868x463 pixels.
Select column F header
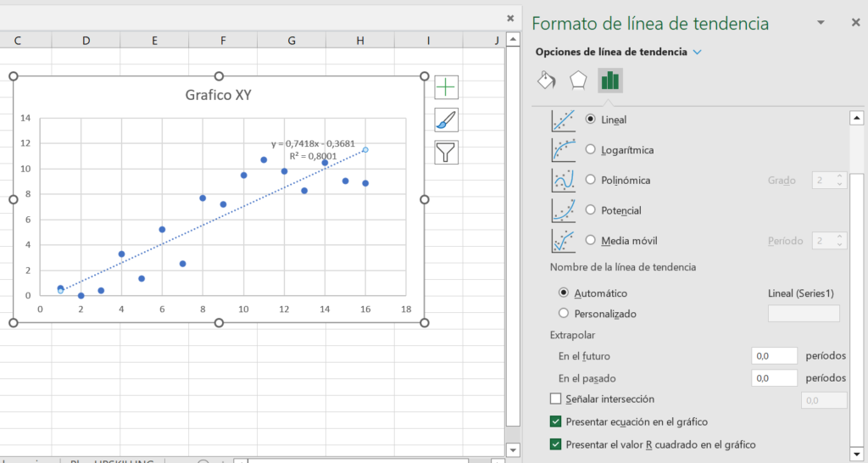point(223,41)
